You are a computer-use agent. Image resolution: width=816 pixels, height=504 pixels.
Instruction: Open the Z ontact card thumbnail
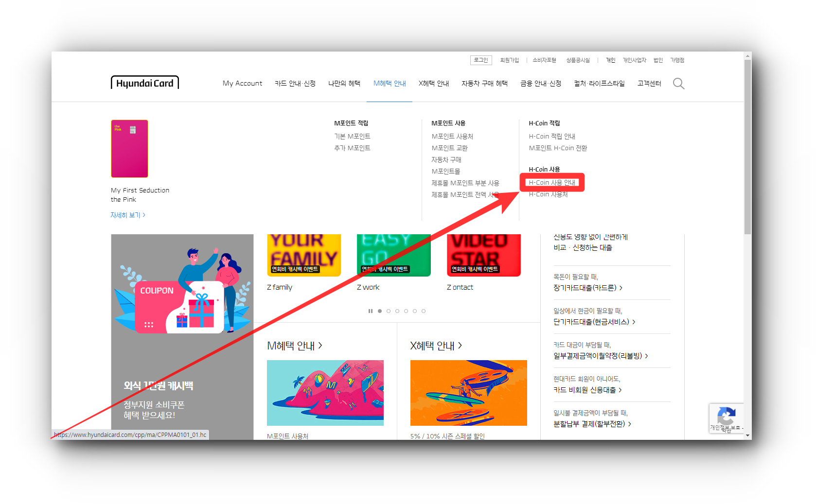[x=484, y=256]
